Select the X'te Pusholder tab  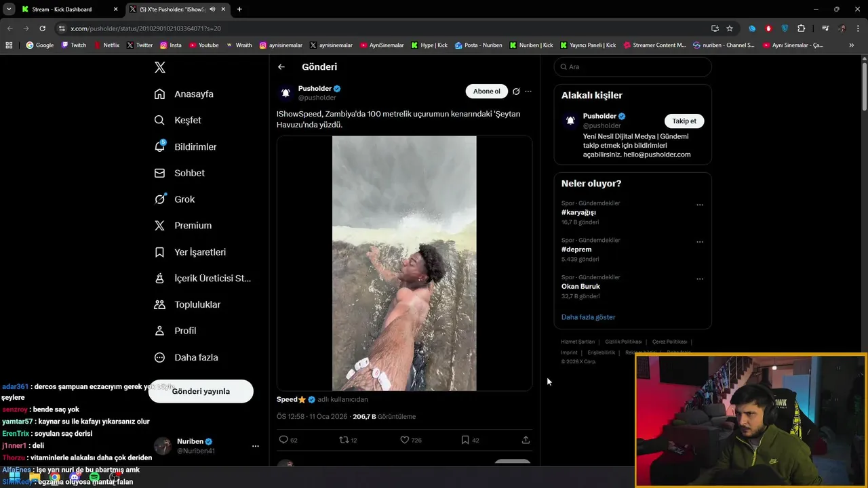(178, 9)
